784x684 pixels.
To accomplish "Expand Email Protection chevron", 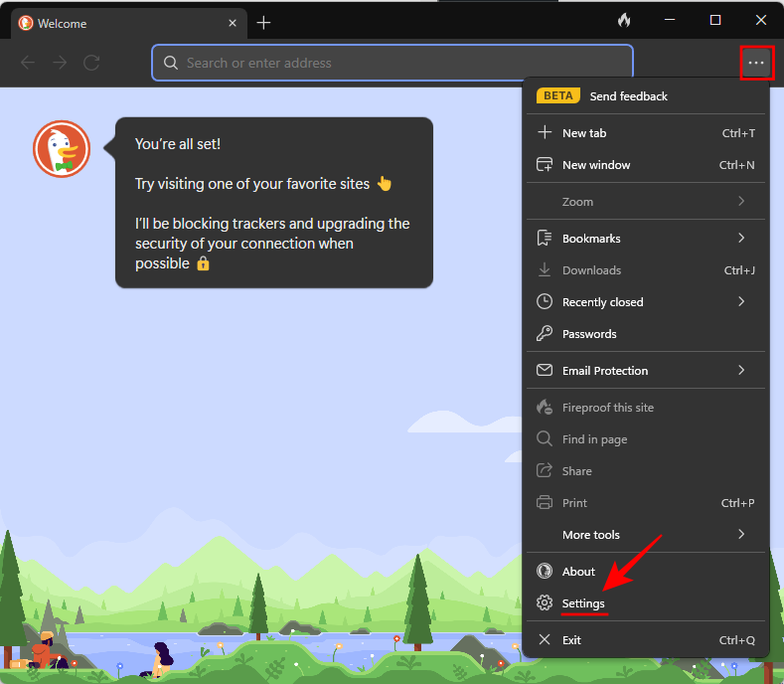I will 741,370.
